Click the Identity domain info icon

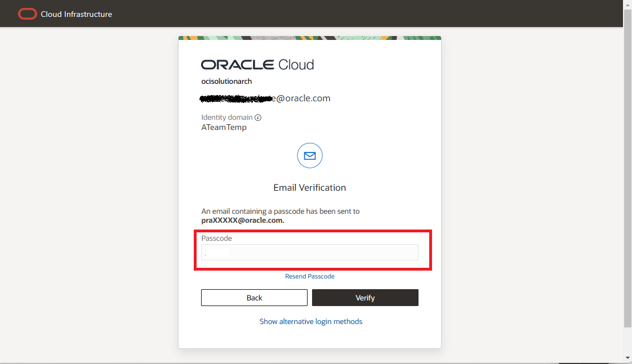click(x=258, y=118)
